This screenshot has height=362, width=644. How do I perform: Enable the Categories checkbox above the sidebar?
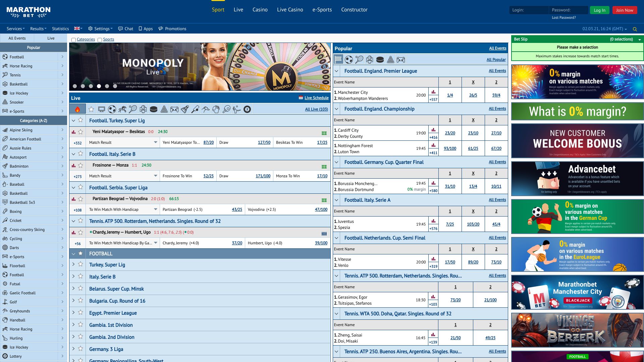coord(74,40)
